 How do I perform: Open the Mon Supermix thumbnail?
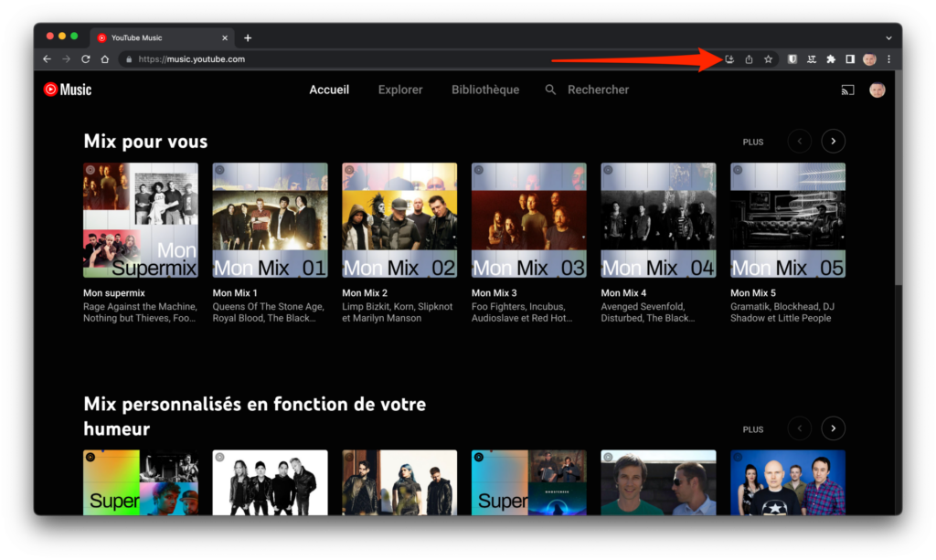click(140, 220)
